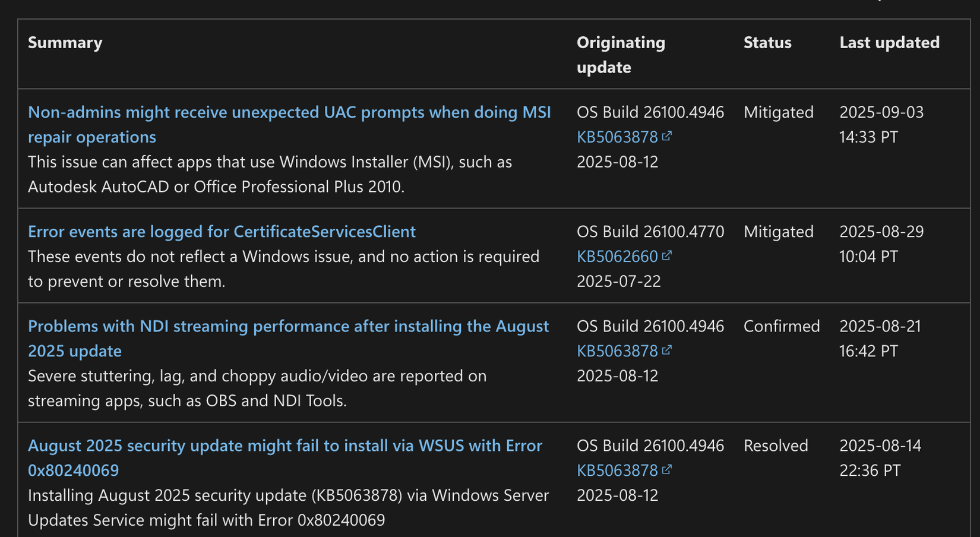This screenshot has width=980, height=537.
Task: Select the Mitigated status in the UAC row
Action: pos(778,112)
